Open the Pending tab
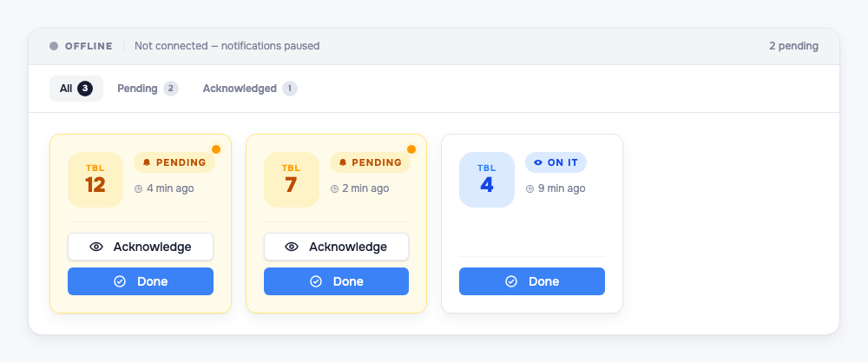This screenshot has height=363, width=868. coord(148,89)
